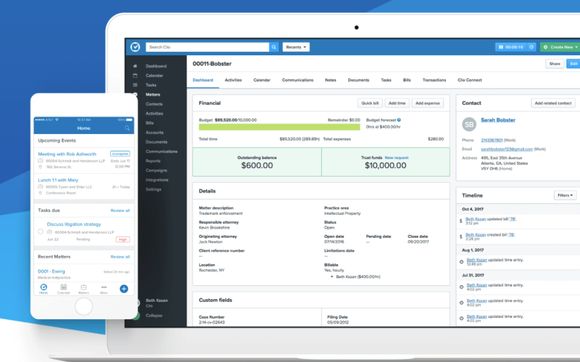Select Contacts in the left sidebar
Viewport: 580px width, 362px height.
coord(154,104)
